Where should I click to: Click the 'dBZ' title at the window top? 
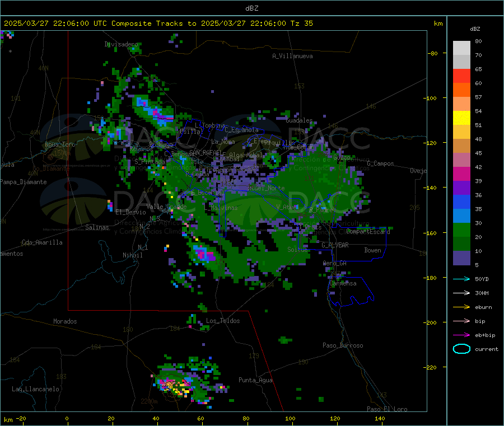pos(251,8)
